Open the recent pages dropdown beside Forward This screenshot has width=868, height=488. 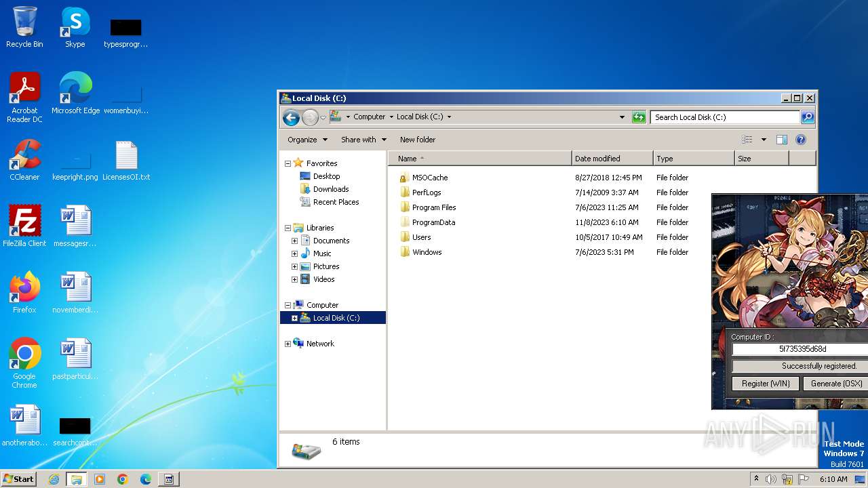click(x=323, y=117)
